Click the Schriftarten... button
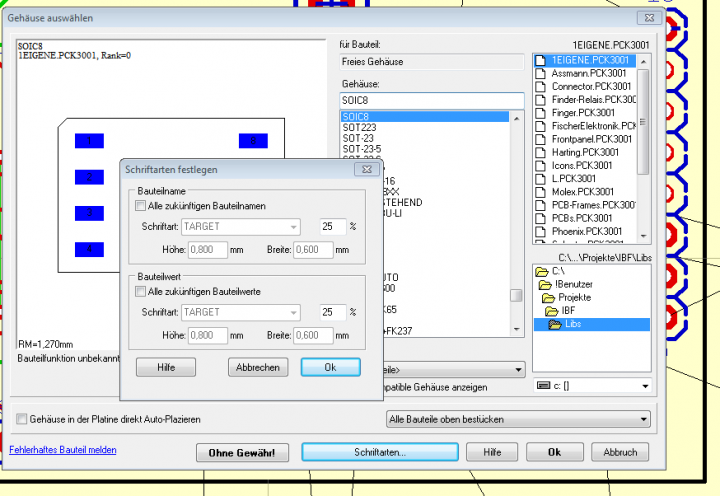This screenshot has height=496, width=720. (x=380, y=453)
